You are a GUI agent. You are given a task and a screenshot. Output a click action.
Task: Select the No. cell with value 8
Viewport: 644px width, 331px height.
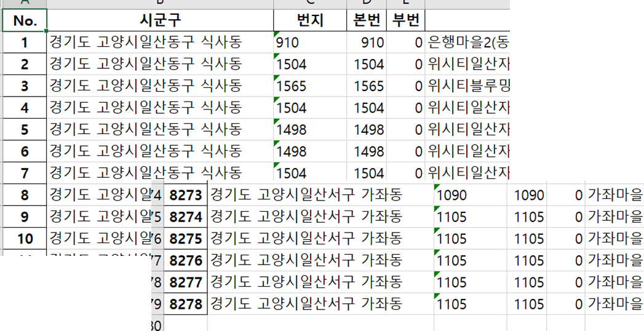pyautogui.click(x=25, y=194)
